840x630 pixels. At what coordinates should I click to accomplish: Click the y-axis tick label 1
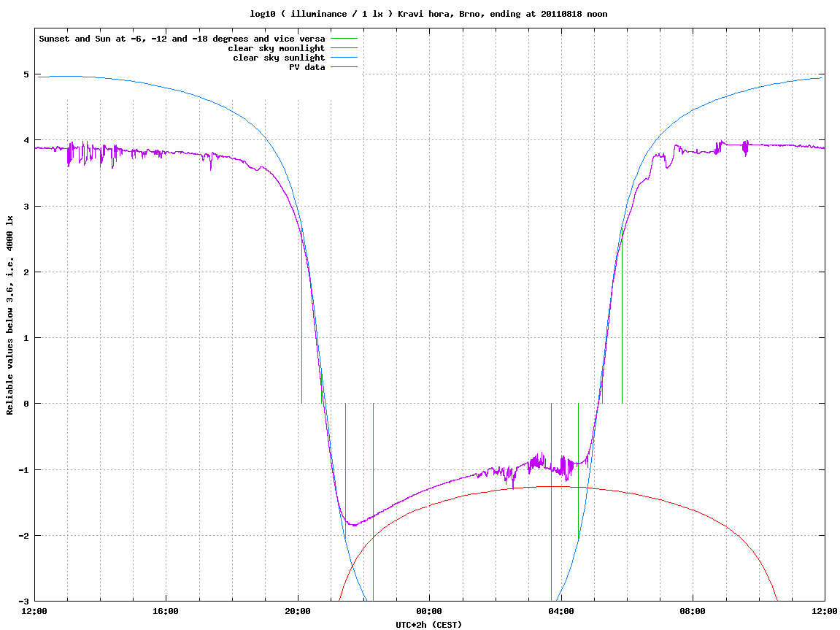click(26, 338)
